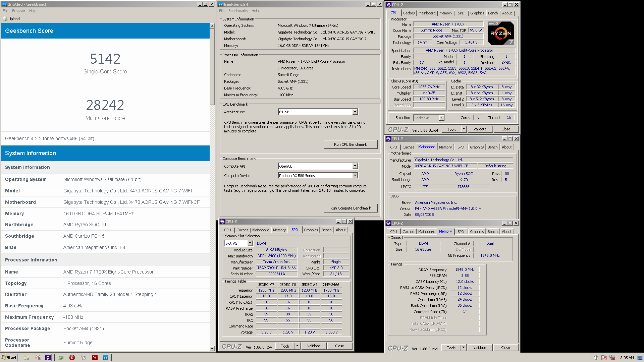Open About tab in CPU-Z Memory window
Screen dimensions: 644x362
click(x=506, y=232)
